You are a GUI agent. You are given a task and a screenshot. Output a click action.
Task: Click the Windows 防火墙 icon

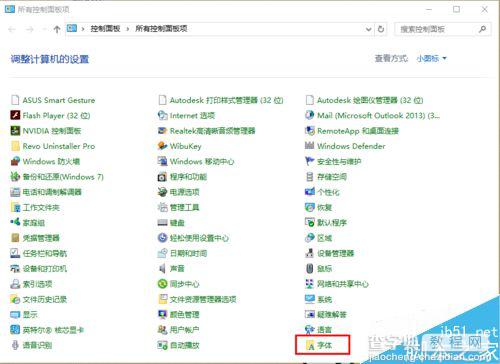click(x=15, y=161)
